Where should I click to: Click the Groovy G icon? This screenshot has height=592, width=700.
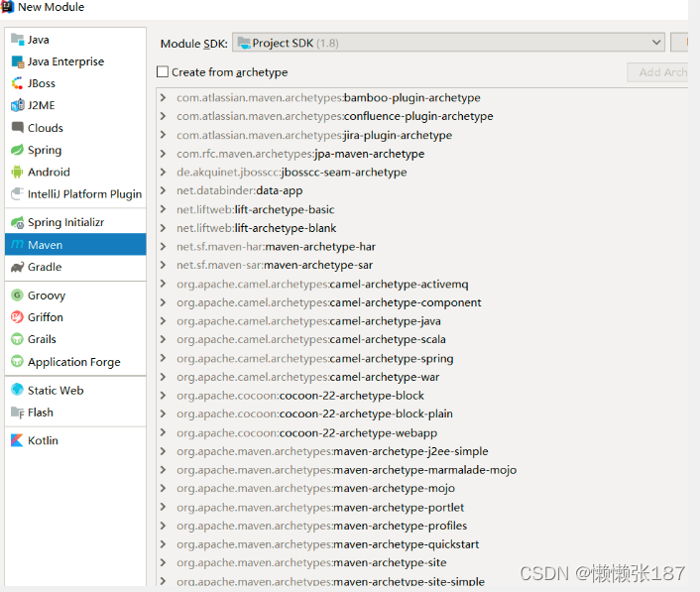[x=18, y=296]
